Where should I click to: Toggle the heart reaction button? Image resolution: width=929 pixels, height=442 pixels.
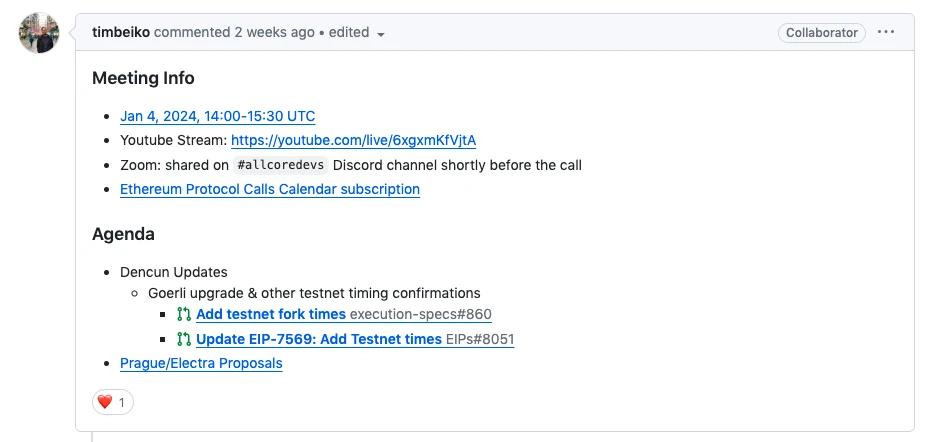tap(113, 402)
